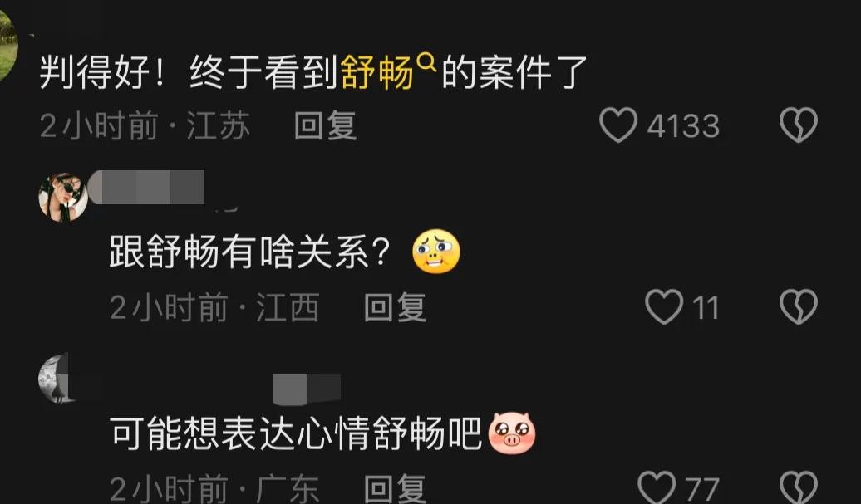Image resolution: width=861 pixels, height=504 pixels.
Task: Tap the pink pig emoji
Action: click(x=511, y=433)
